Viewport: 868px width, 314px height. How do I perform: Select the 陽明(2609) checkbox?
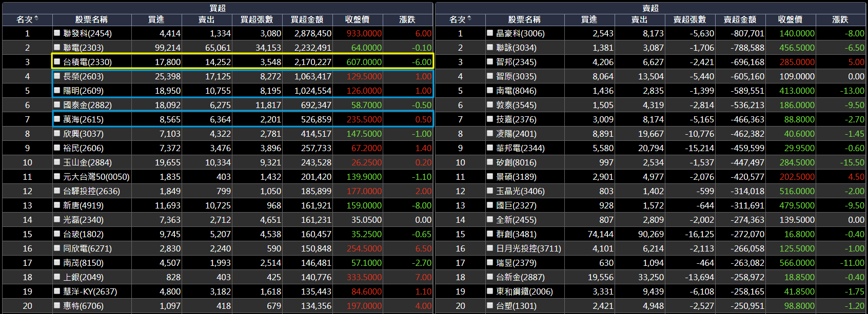pos(57,90)
